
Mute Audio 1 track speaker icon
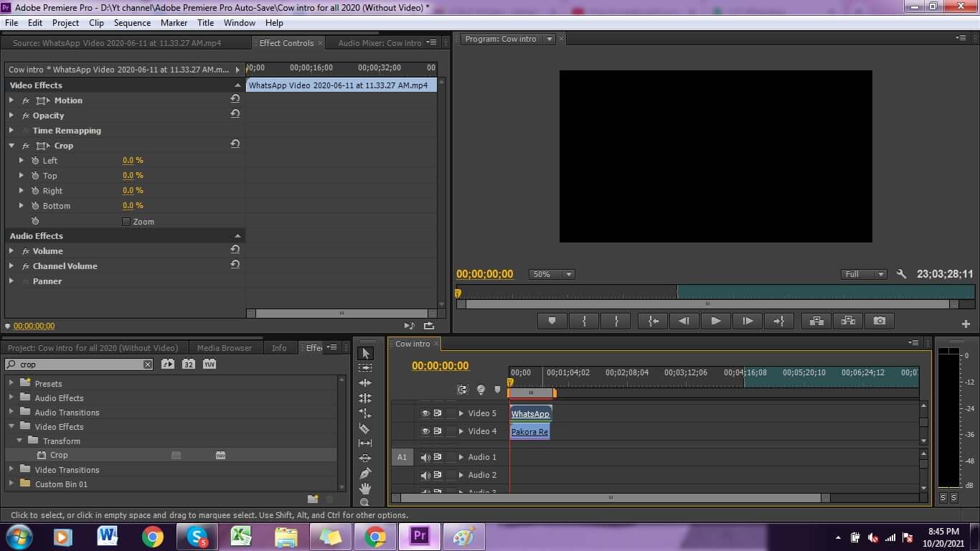[425, 457]
